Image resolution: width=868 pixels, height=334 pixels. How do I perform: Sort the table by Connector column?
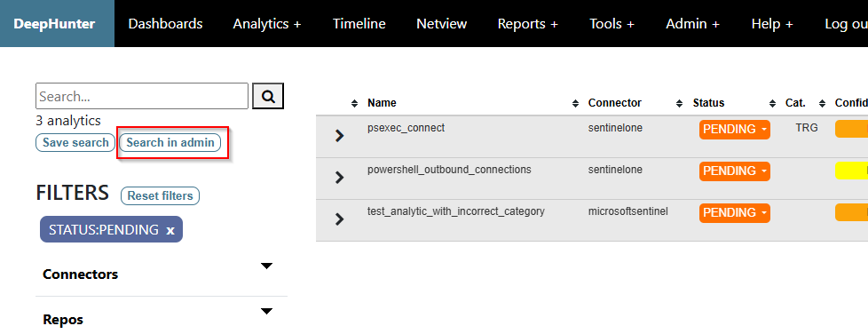point(614,103)
